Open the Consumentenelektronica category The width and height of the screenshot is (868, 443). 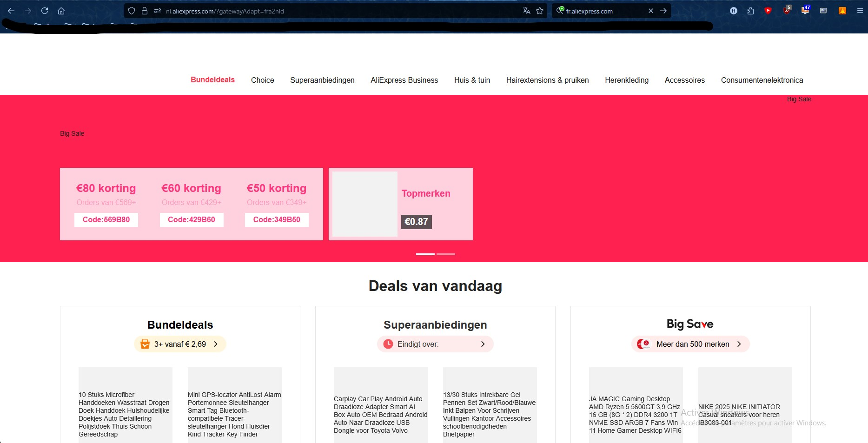coord(762,80)
